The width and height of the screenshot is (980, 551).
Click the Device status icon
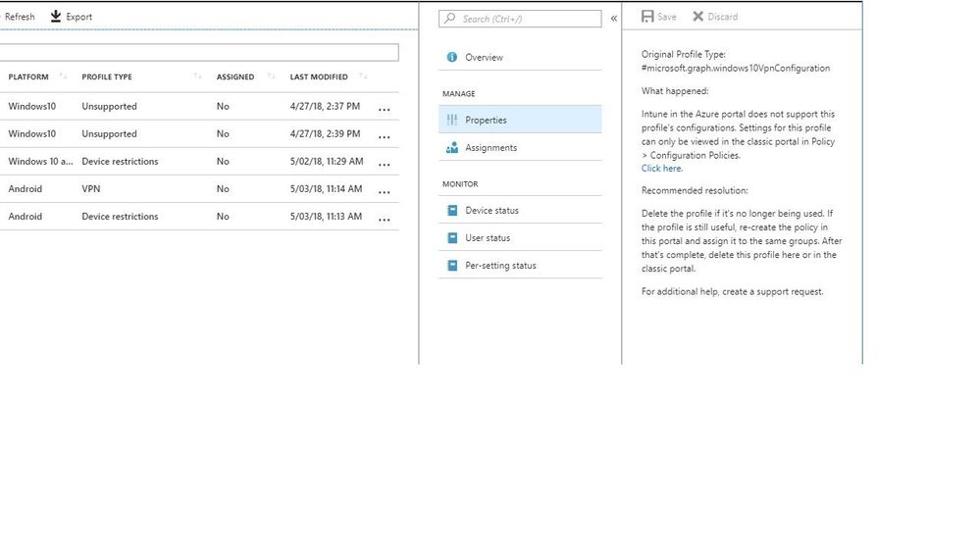click(x=451, y=211)
